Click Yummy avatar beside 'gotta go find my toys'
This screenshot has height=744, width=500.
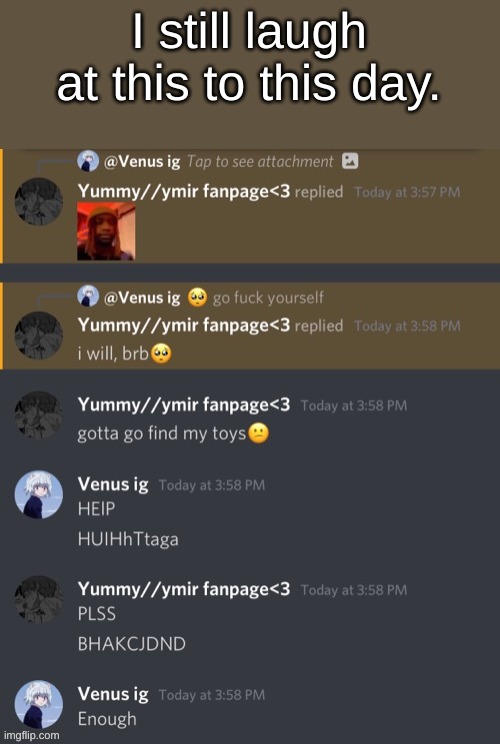pyautogui.click(x=38, y=415)
